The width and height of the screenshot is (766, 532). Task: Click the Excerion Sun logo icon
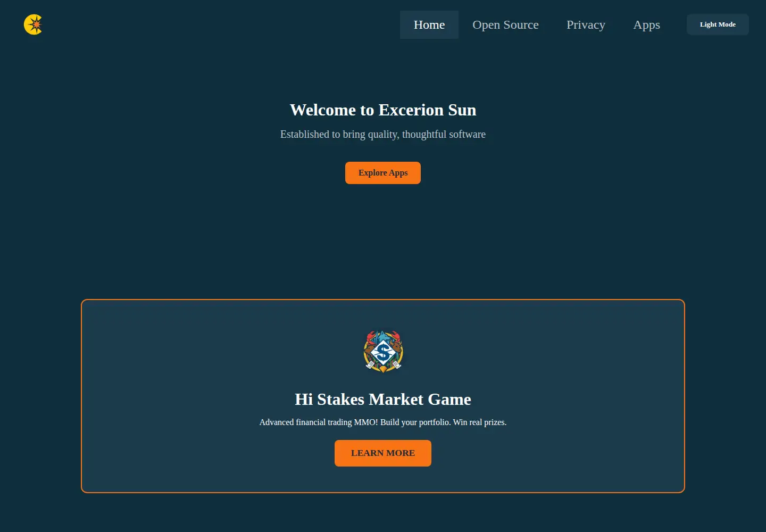[x=33, y=24]
